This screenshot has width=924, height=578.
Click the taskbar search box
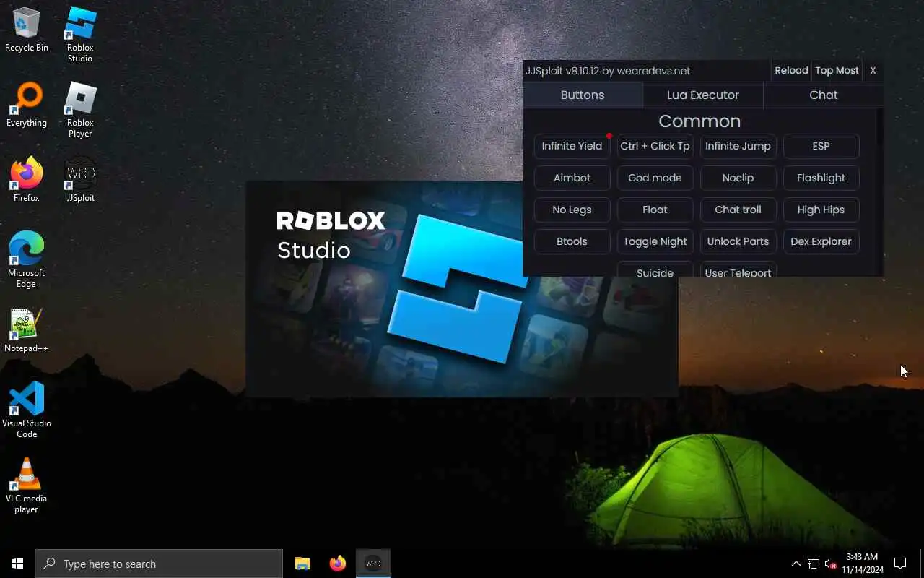coord(159,564)
